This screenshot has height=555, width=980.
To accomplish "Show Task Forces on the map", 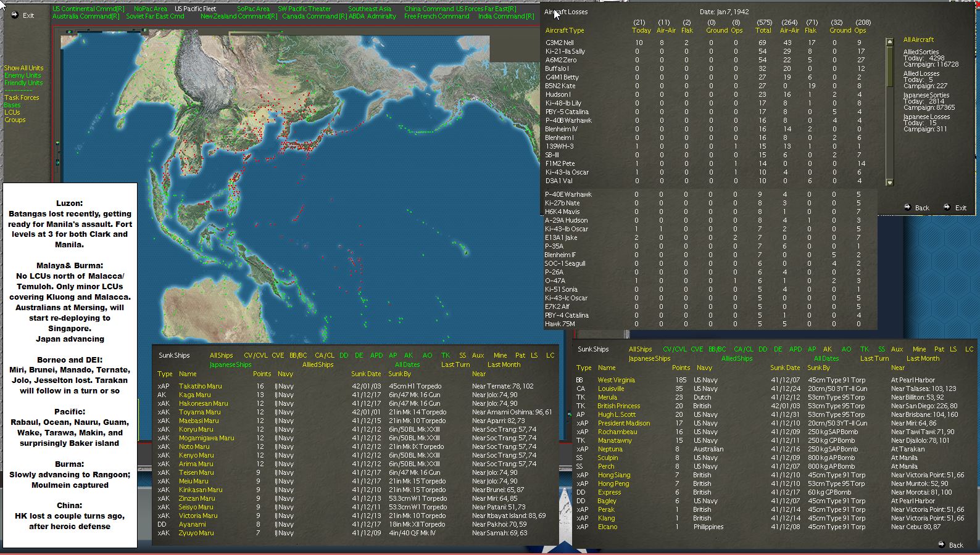I will coord(22,97).
